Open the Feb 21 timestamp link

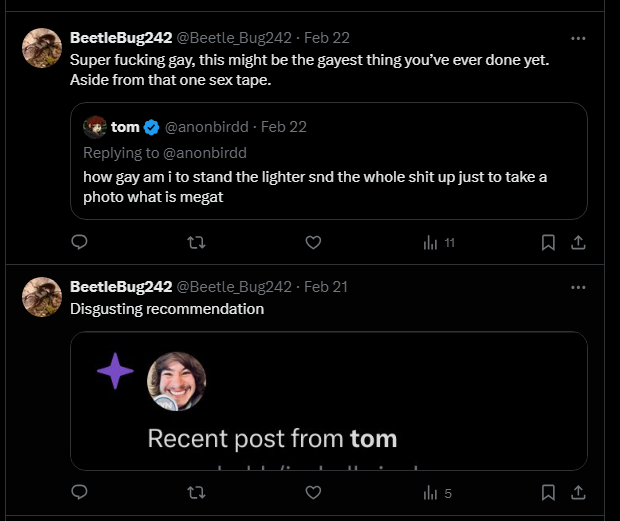click(x=325, y=287)
